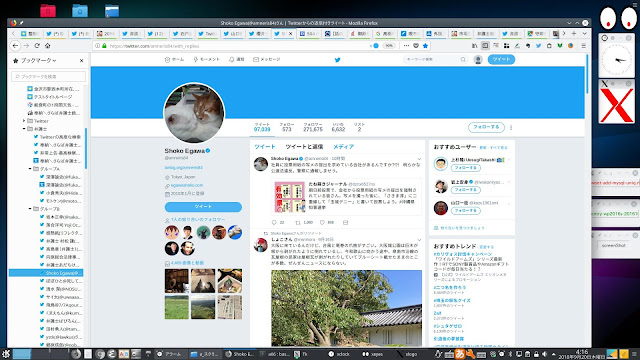
Task: Open ホーム in Twitter navigation
Action: click(175, 60)
